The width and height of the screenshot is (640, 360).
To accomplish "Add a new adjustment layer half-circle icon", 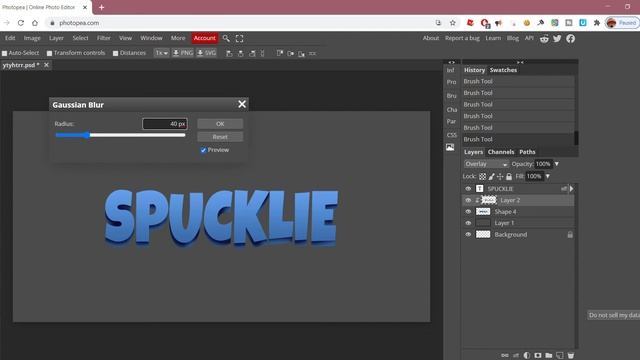I will [527, 356].
